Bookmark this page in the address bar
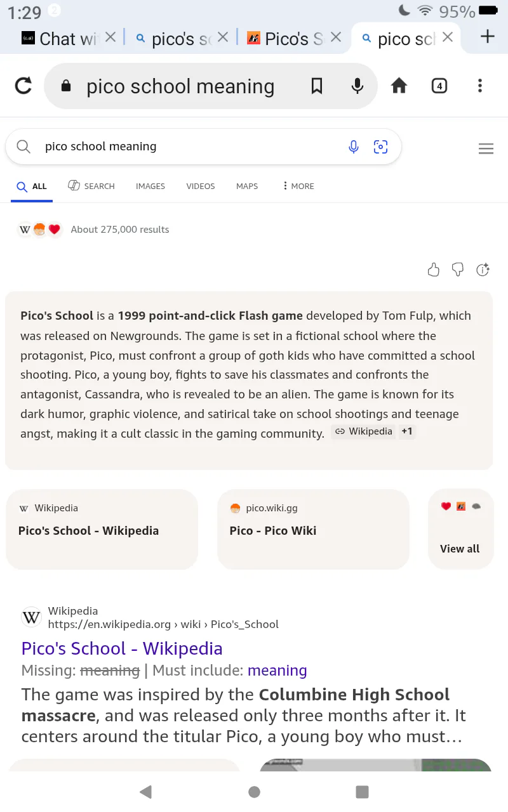Viewport: 508px width, 812px height. coord(317,86)
